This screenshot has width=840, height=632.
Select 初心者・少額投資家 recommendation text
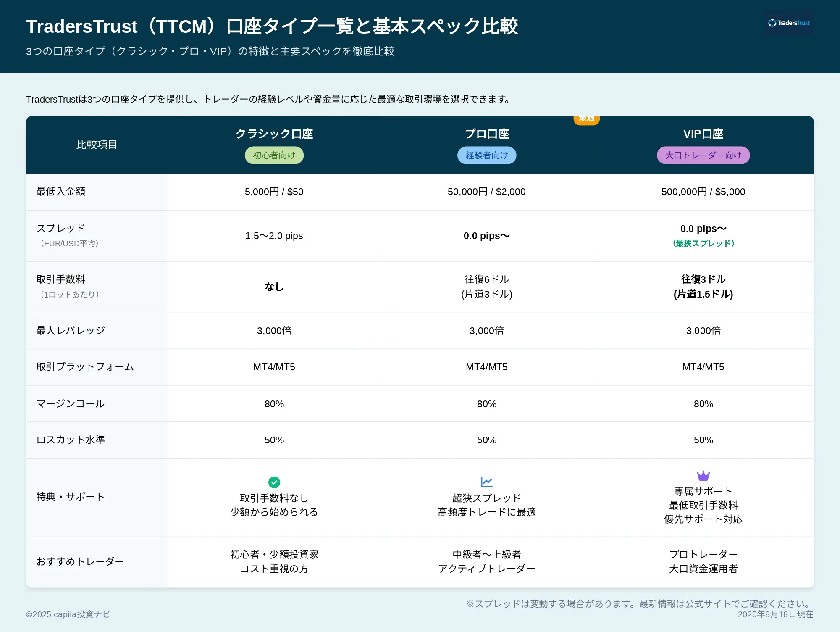point(274,554)
